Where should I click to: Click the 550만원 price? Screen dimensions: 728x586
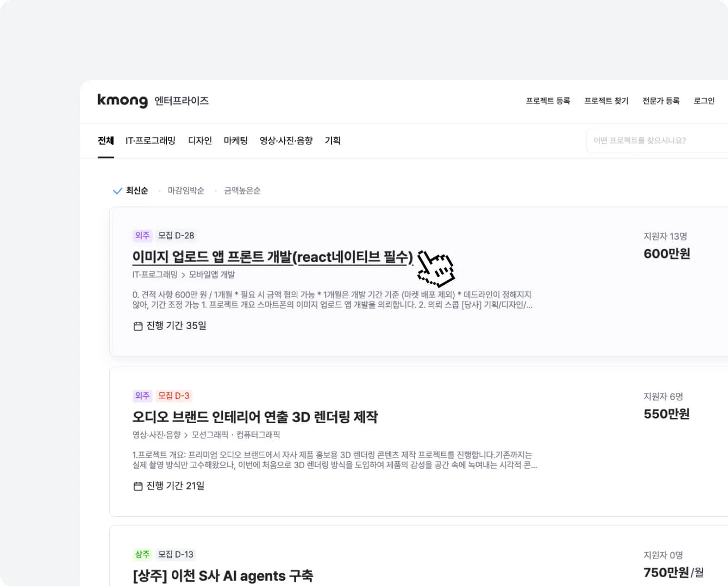click(667, 414)
